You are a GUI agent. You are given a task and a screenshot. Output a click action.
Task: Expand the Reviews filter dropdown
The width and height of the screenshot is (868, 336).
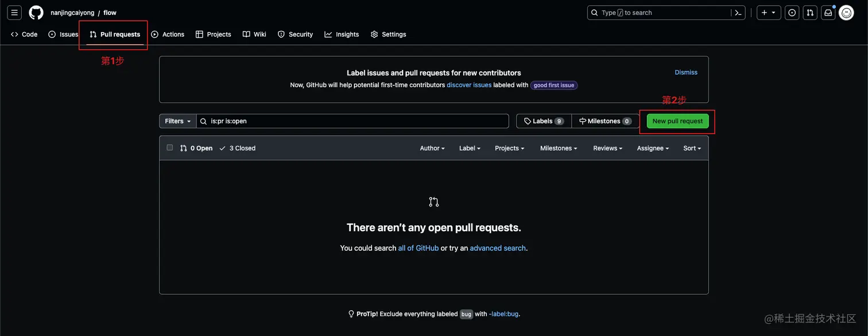point(608,148)
